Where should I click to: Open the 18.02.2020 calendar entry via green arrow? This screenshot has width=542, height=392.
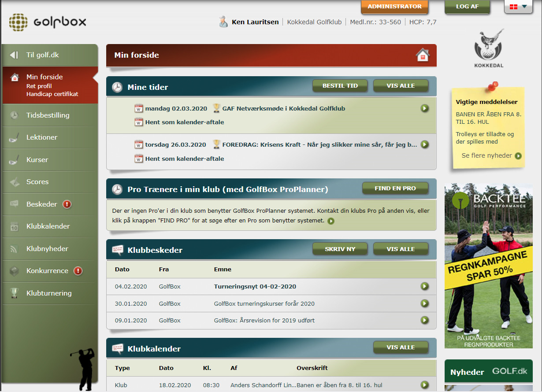[x=425, y=385]
